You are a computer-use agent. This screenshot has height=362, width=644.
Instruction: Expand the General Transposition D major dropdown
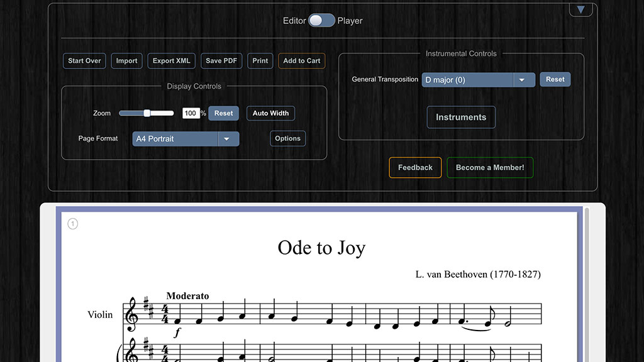click(x=479, y=80)
